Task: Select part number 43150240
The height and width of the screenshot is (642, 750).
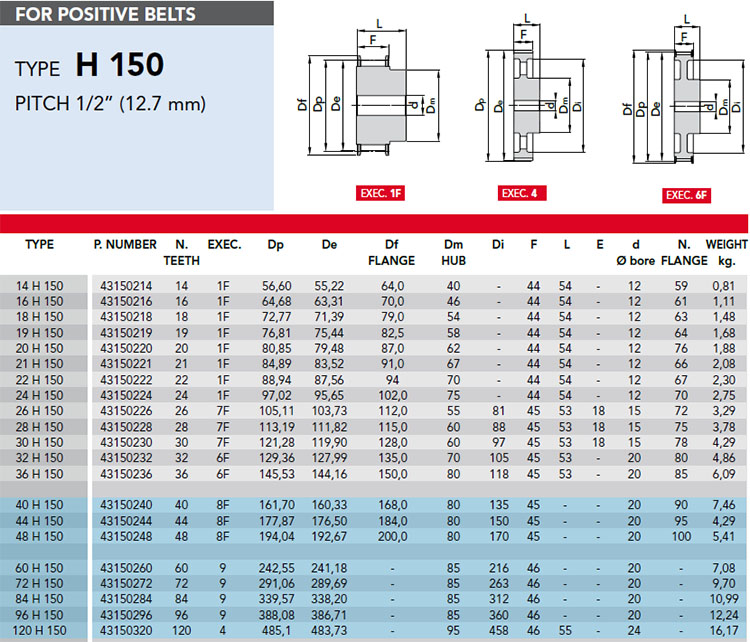Action: [x=126, y=505]
